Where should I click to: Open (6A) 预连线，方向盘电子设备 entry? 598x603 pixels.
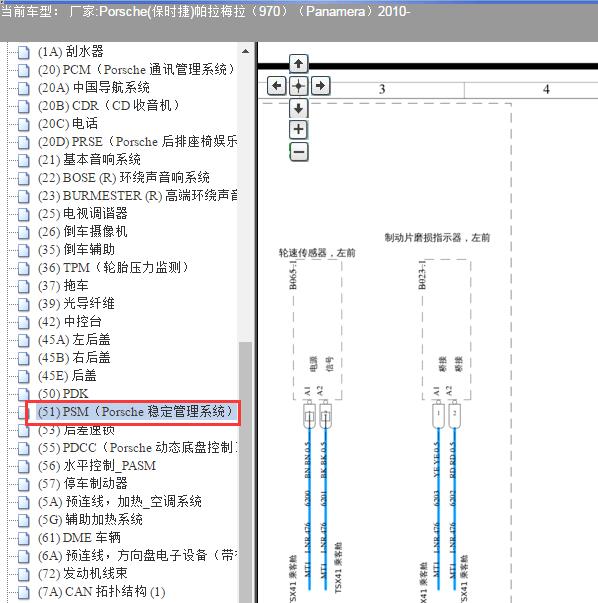point(137,556)
